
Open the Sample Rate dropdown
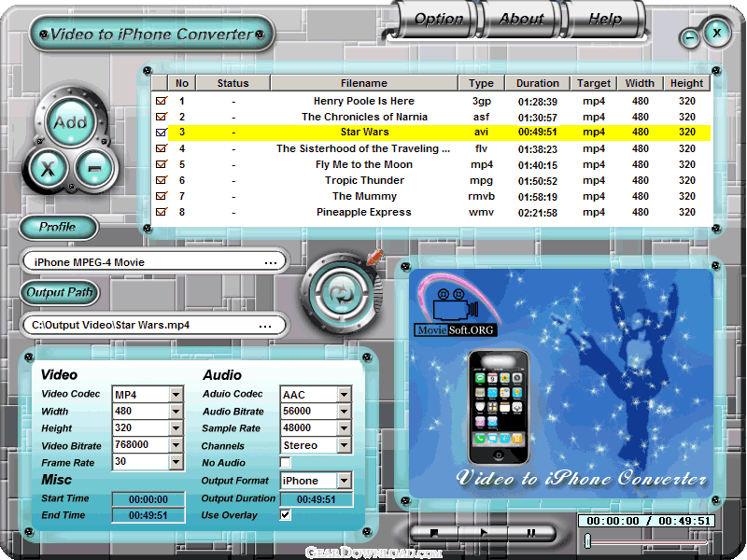click(344, 428)
